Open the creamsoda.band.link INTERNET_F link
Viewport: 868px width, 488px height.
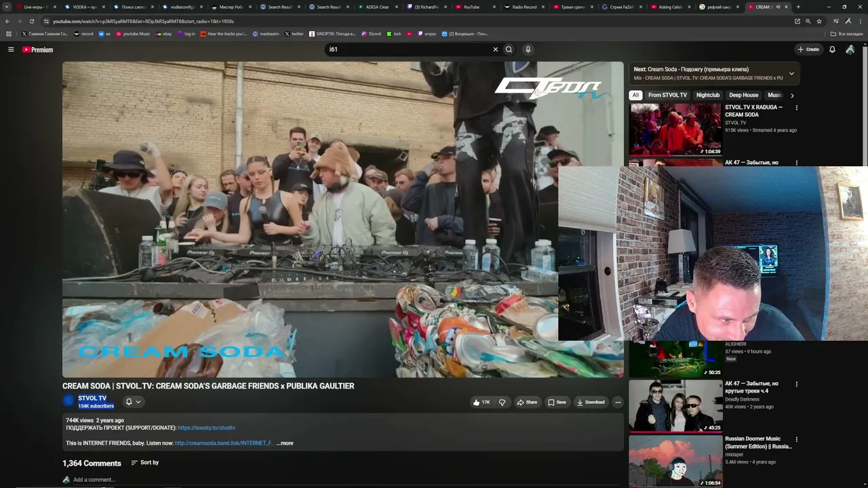[223, 443]
